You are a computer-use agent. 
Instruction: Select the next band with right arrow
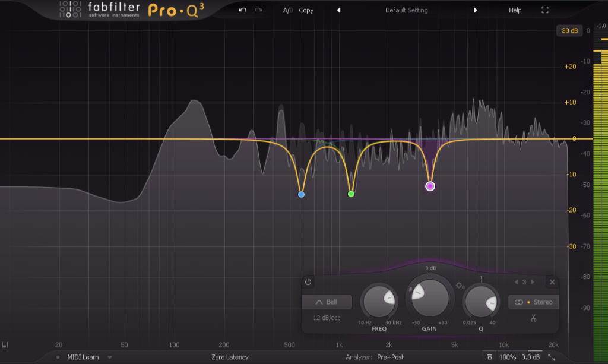point(533,282)
